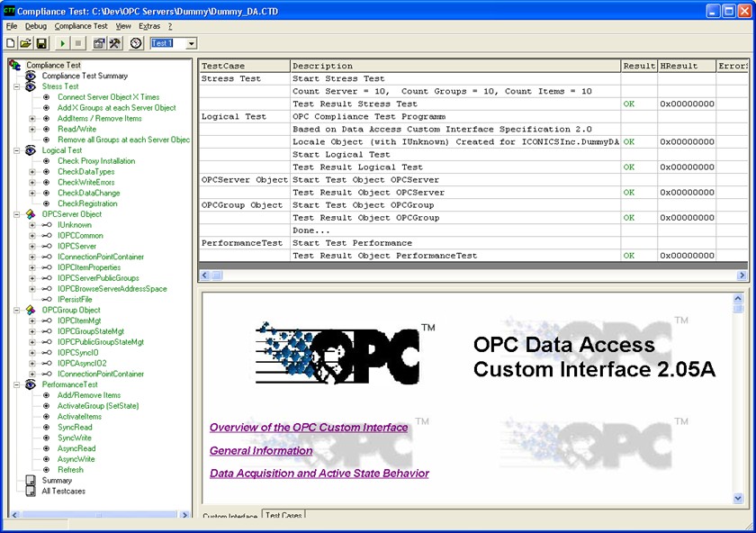The width and height of the screenshot is (756, 533).
Task: Collapse the Logical Test tree node
Action: 17,151
